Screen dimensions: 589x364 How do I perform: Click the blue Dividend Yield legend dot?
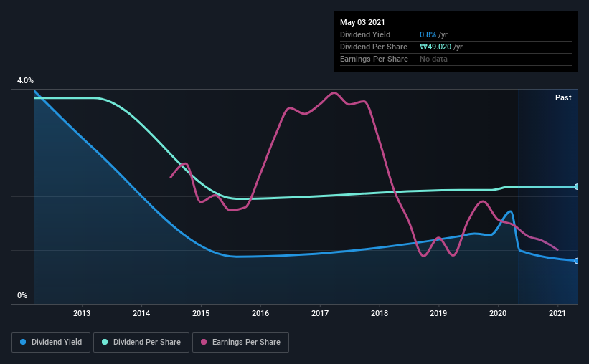pos(23,342)
